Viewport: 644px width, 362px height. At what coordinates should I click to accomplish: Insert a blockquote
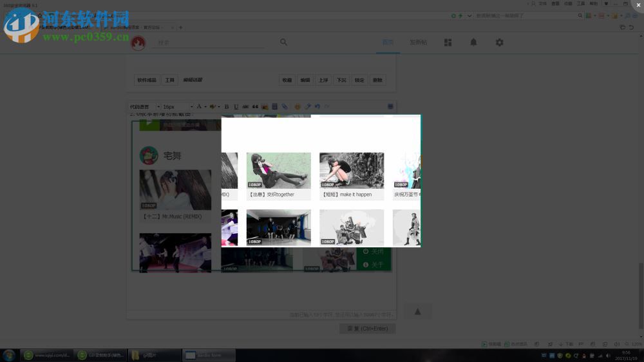pyautogui.click(x=255, y=106)
